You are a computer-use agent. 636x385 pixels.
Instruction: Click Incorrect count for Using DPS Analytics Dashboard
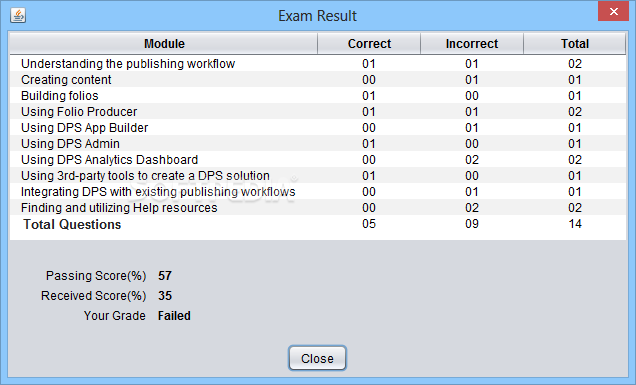pos(472,160)
